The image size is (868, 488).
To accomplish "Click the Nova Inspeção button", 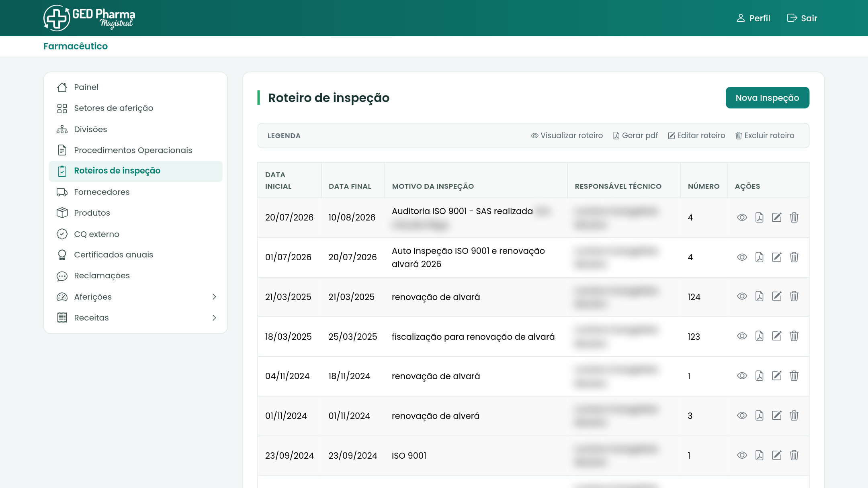I will [x=767, y=98].
